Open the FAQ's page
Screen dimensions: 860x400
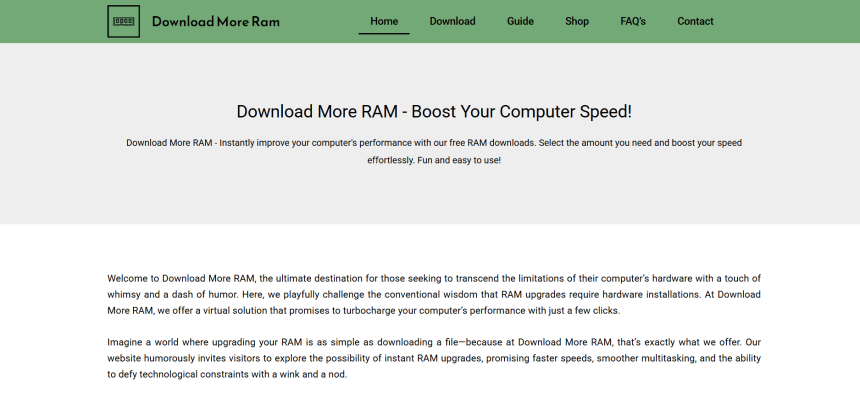(x=633, y=21)
